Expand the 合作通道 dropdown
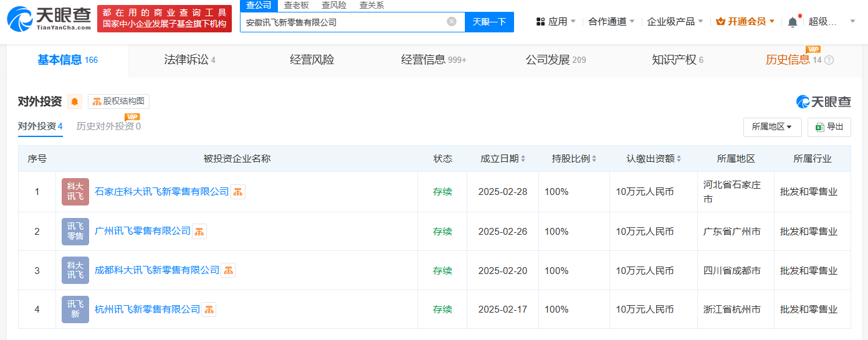Viewport: 868px width, 340px height. click(x=611, y=22)
